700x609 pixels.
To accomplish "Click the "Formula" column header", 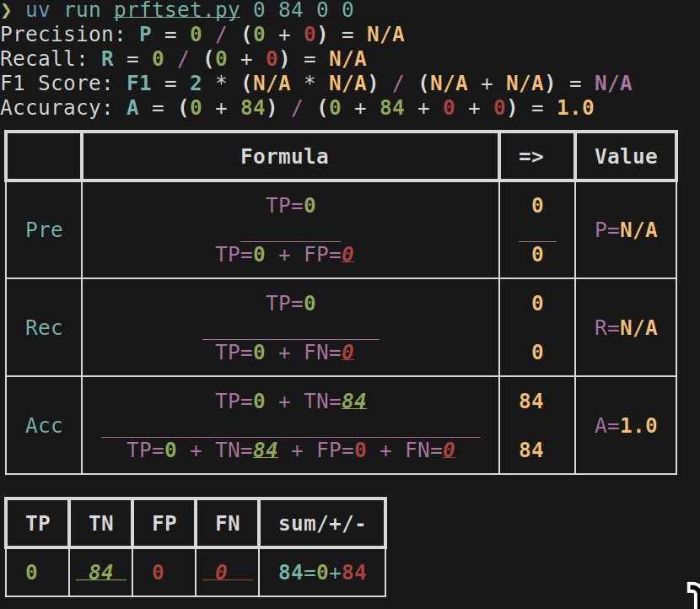I will pyautogui.click(x=284, y=156).
